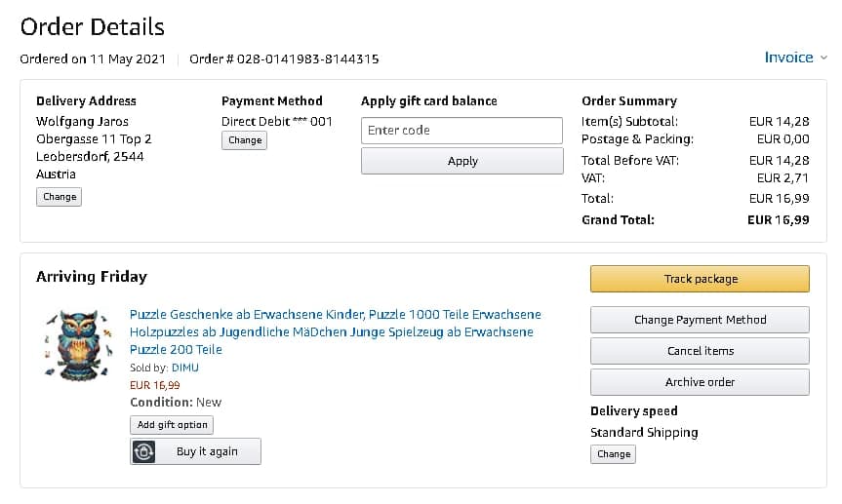Select Change Payment Method button
The height and width of the screenshot is (504, 842).
[x=700, y=320]
